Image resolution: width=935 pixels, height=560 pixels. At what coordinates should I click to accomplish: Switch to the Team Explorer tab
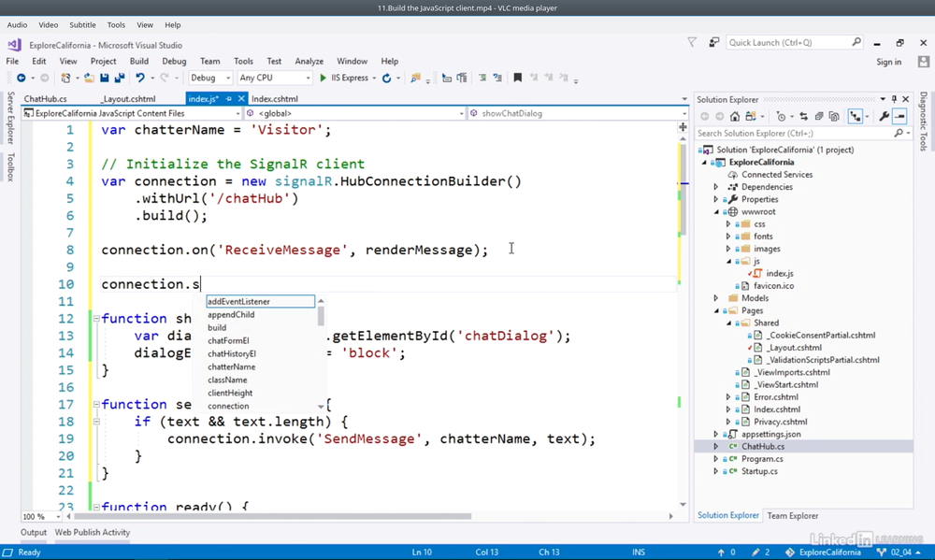[793, 516]
